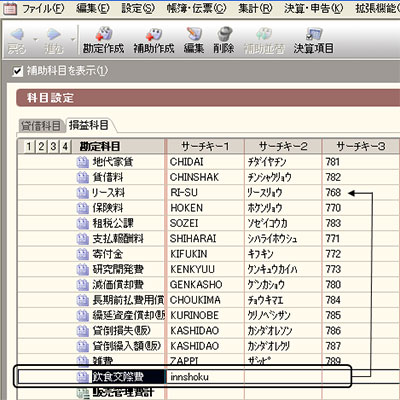Open the 決算項目 toolbar icon
400x400 pixels.
(313, 41)
